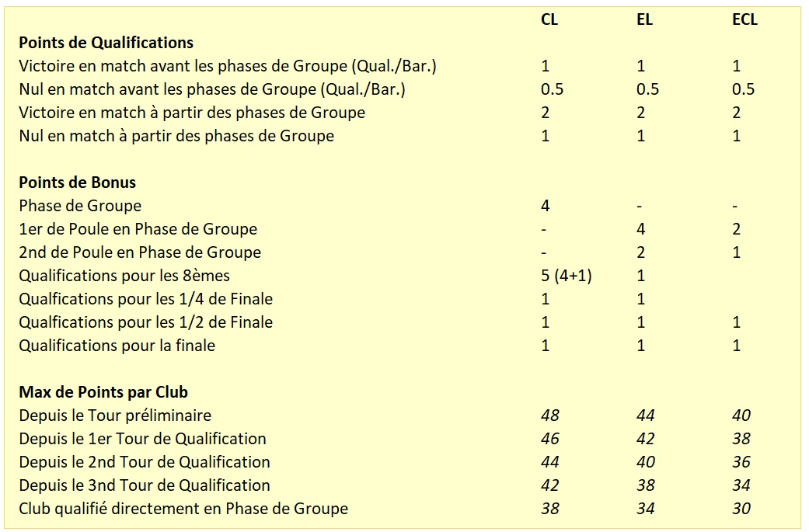
Task: Click the CL column header
Action: point(549,19)
